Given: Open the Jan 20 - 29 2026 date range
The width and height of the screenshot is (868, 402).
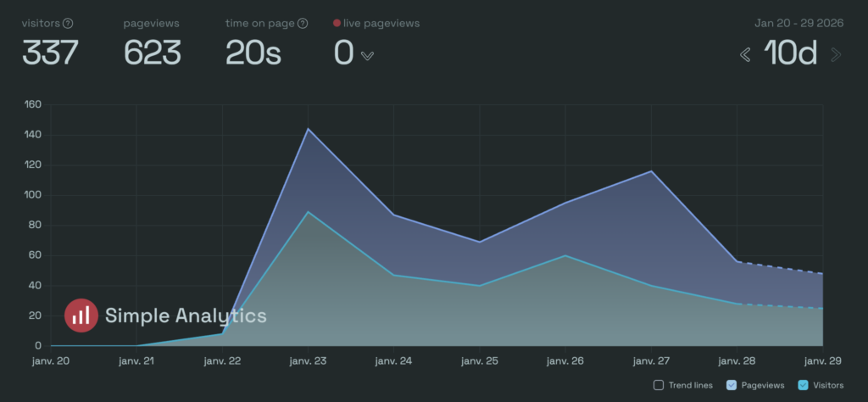Looking at the screenshot, I should point(798,24).
